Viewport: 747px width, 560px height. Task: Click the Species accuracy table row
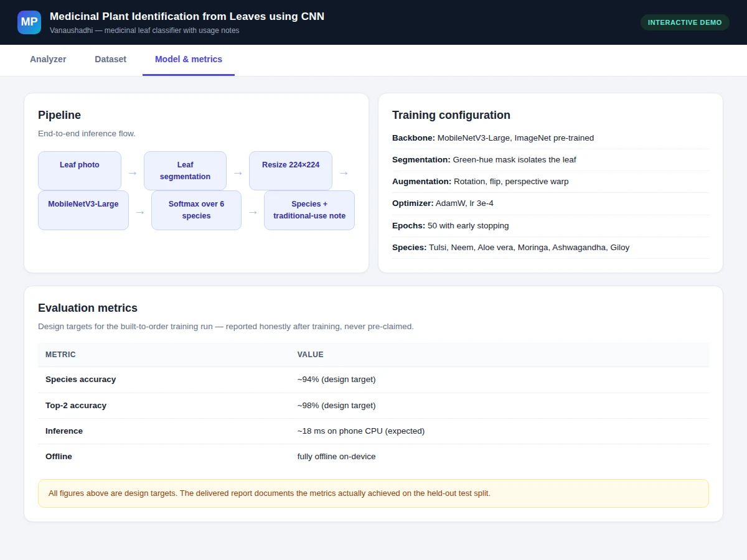click(374, 380)
